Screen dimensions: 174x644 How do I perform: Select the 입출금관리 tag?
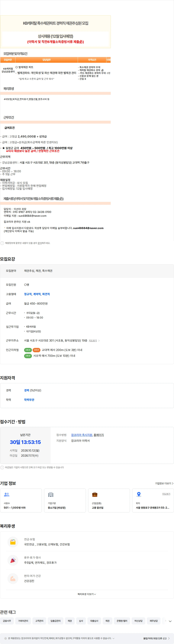coord(55,621)
